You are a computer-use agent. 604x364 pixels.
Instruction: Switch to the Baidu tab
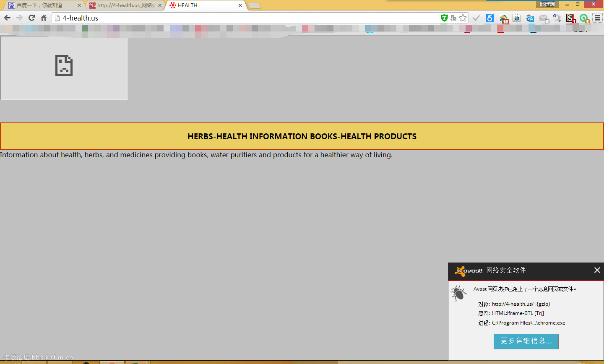click(40, 5)
